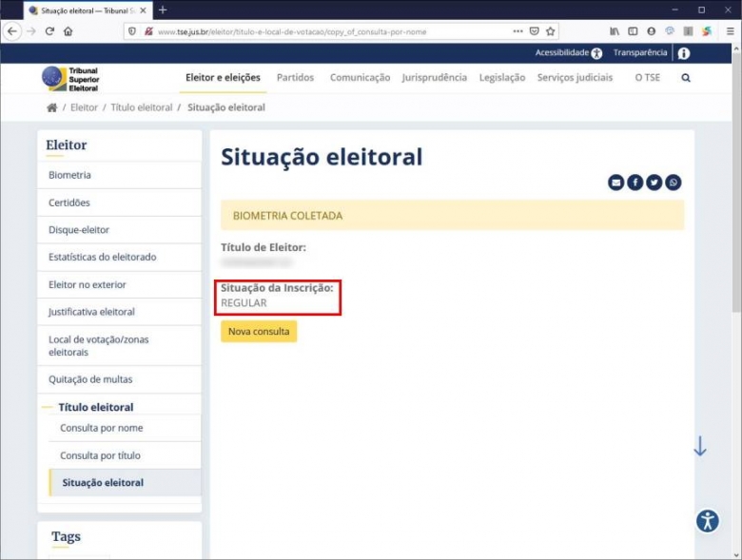Open the Firefox account icon
Viewport: 742px width, 560px height.
pos(651,31)
